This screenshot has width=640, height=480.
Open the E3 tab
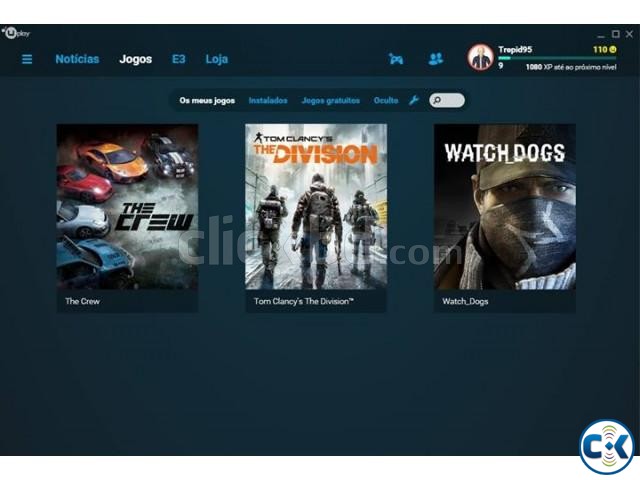point(179,59)
